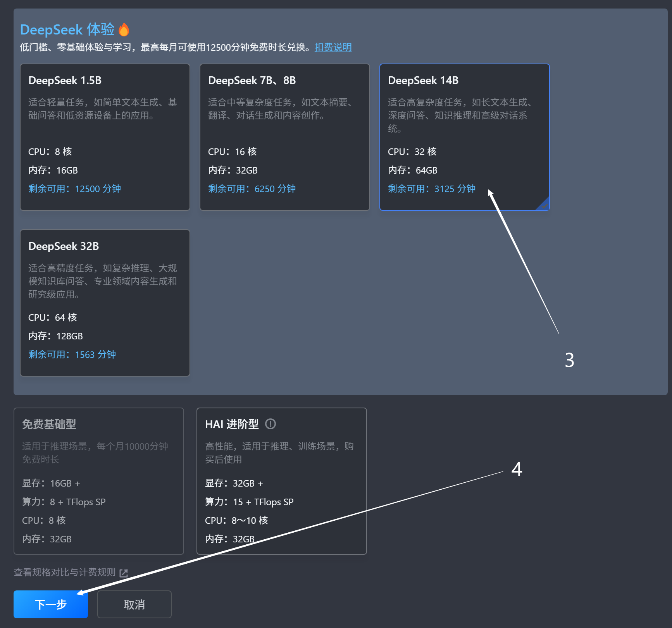The width and height of the screenshot is (672, 628).
Task: Click CPU：64 核 in DeepSeek 32B card
Action: click(x=53, y=317)
